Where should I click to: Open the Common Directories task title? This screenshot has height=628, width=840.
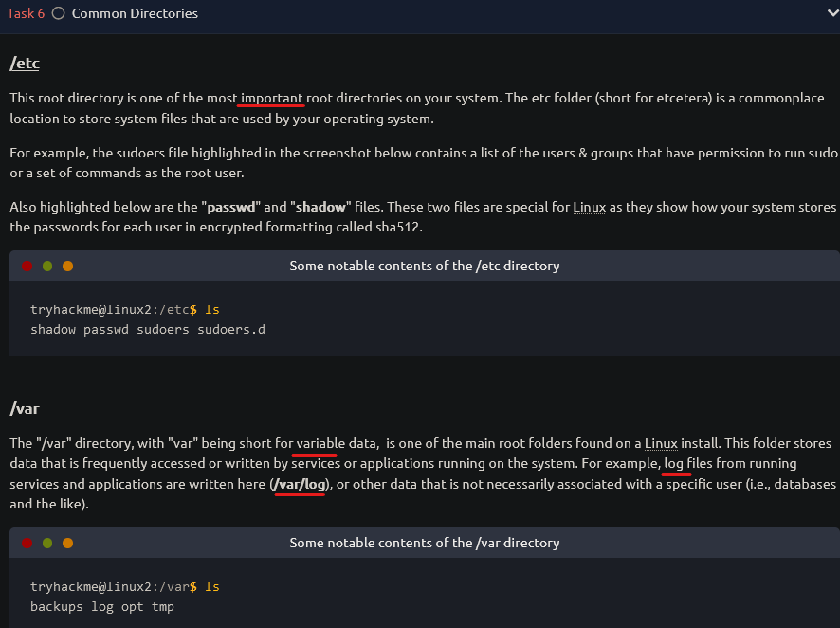pyautogui.click(x=135, y=13)
